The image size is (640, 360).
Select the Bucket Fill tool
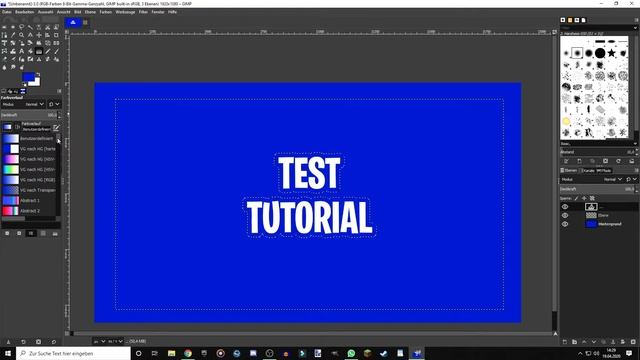[x=30, y=51]
